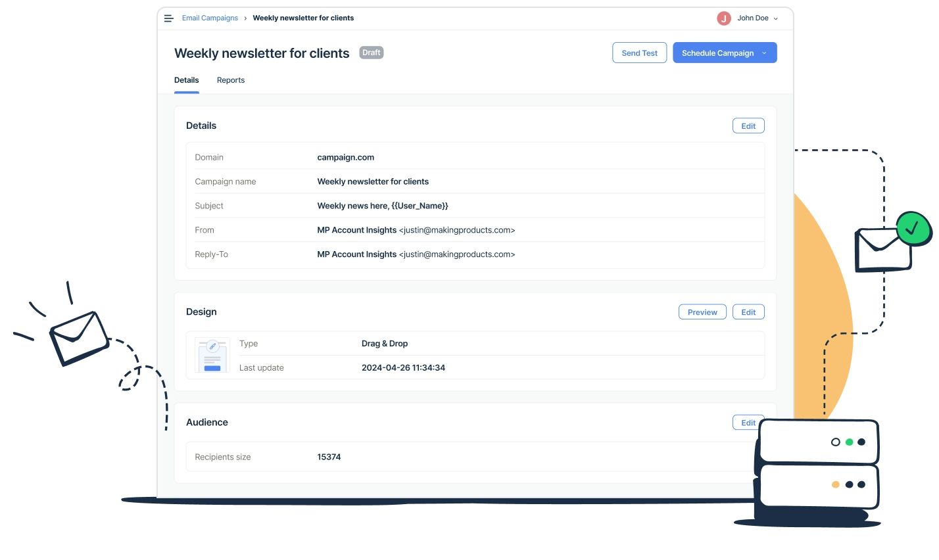939x560 pixels.
Task: Expand the John Doe account dropdown
Action: pos(776,18)
